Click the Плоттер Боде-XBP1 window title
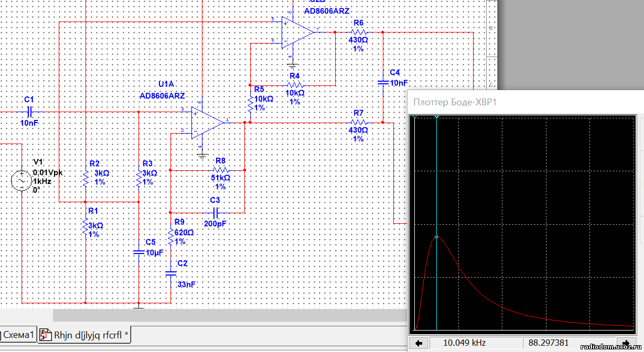 coord(455,102)
